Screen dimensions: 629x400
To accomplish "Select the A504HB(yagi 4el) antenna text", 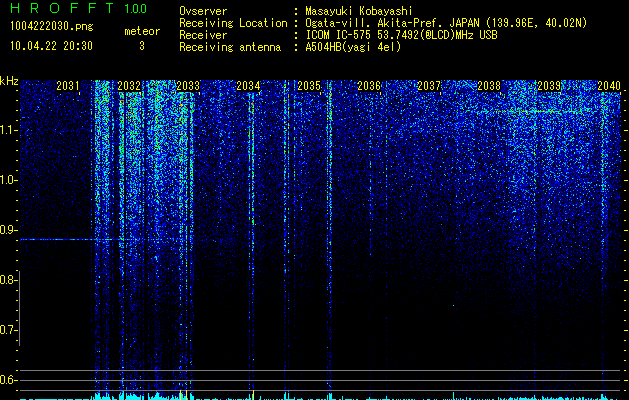I will (x=353, y=47).
